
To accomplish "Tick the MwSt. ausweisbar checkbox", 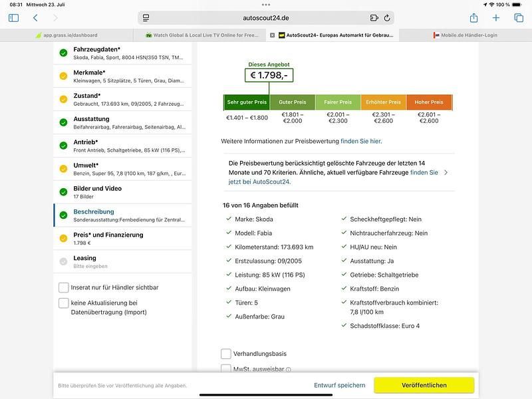I will tap(226, 368).
